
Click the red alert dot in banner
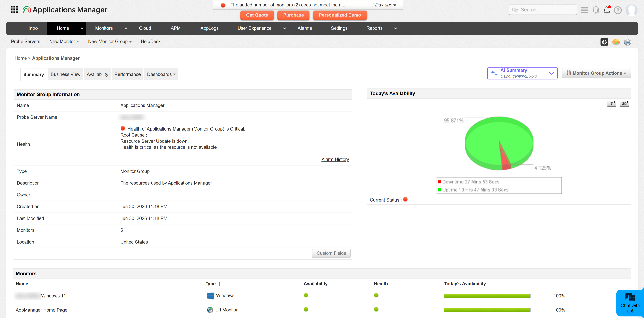(x=223, y=5)
